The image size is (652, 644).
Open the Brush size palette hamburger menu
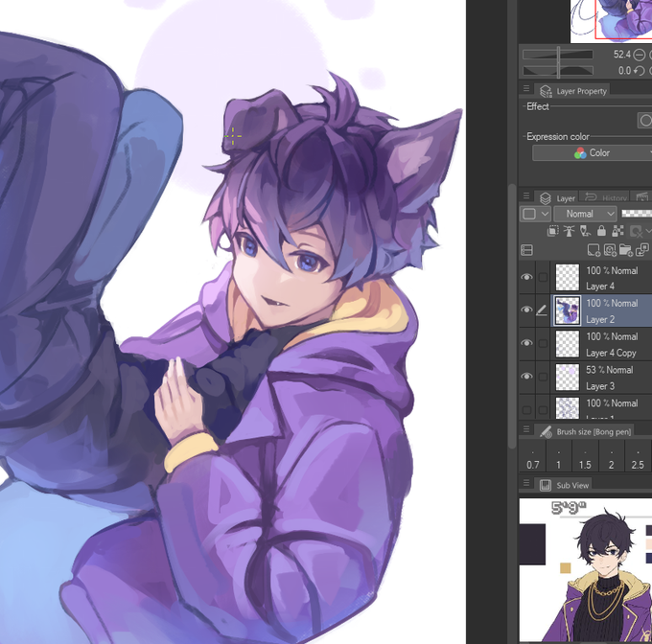pos(526,428)
